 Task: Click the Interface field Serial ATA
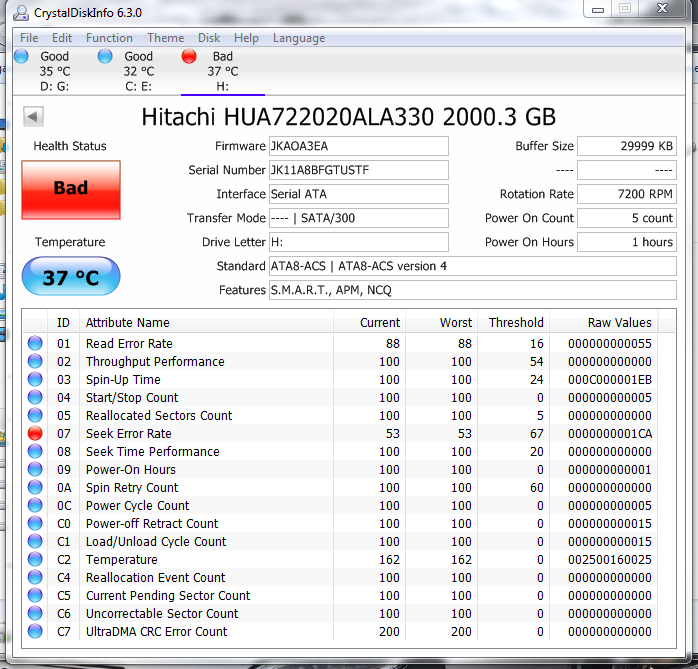click(358, 194)
